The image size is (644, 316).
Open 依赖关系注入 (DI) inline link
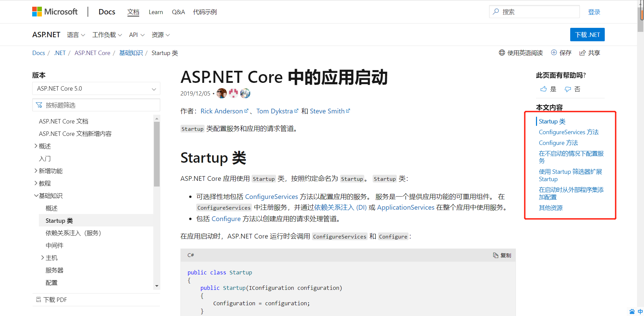tap(340, 207)
